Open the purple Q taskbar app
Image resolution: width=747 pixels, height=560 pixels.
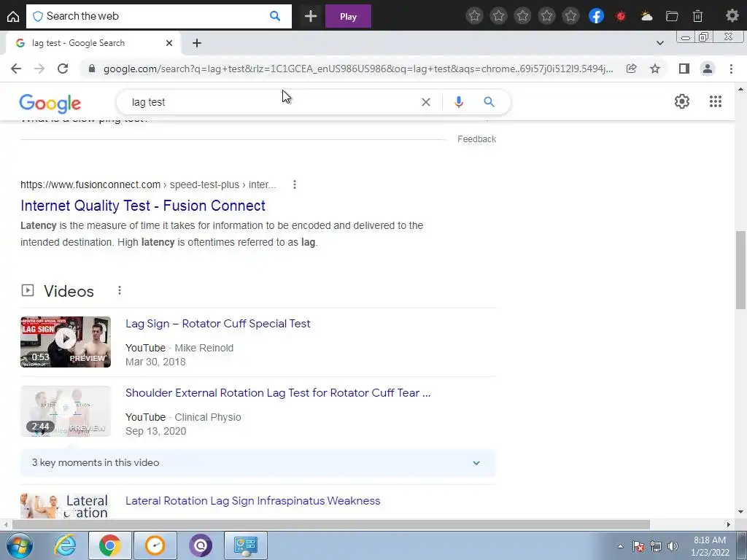[201, 545]
